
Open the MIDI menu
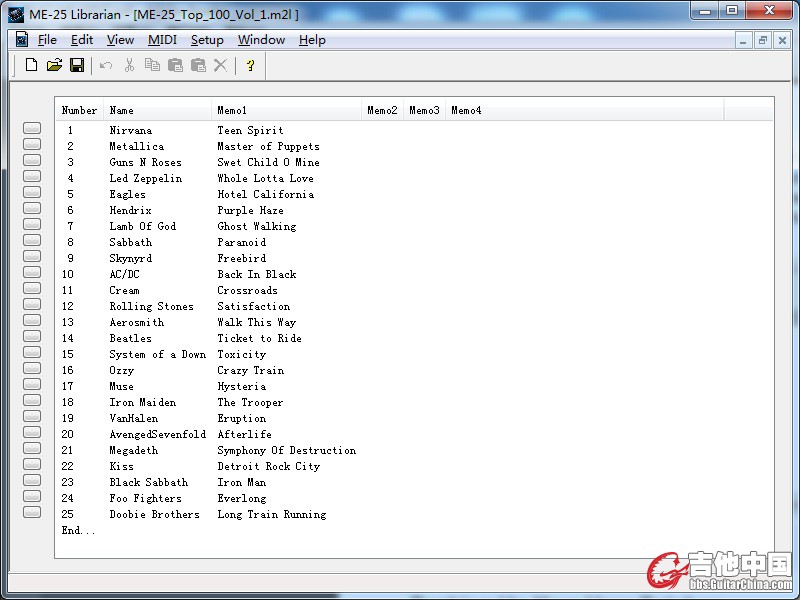pos(162,40)
